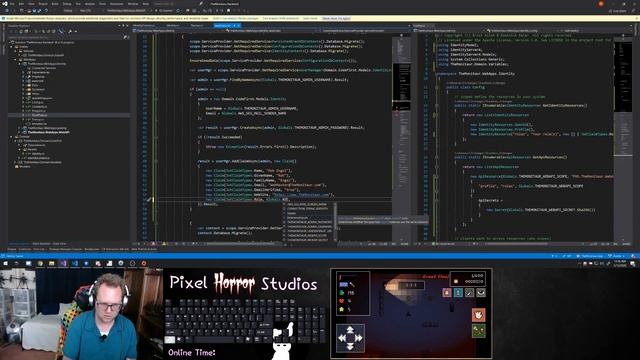
Task: Click the VS Code taskbar icon
Action: (x=75, y=263)
